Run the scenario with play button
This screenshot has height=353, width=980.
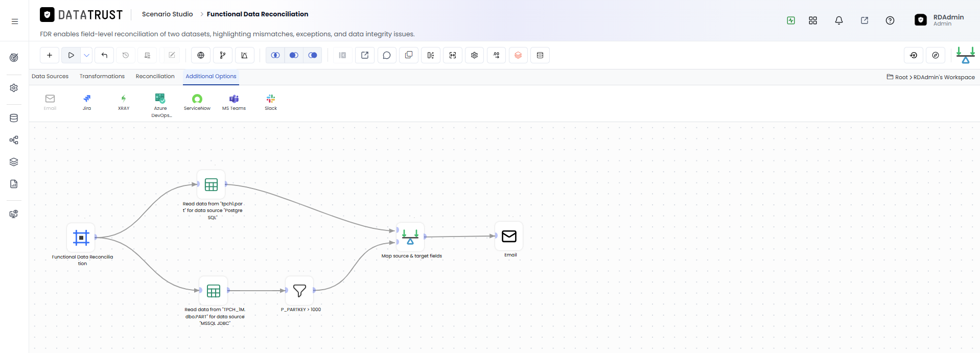click(x=71, y=55)
